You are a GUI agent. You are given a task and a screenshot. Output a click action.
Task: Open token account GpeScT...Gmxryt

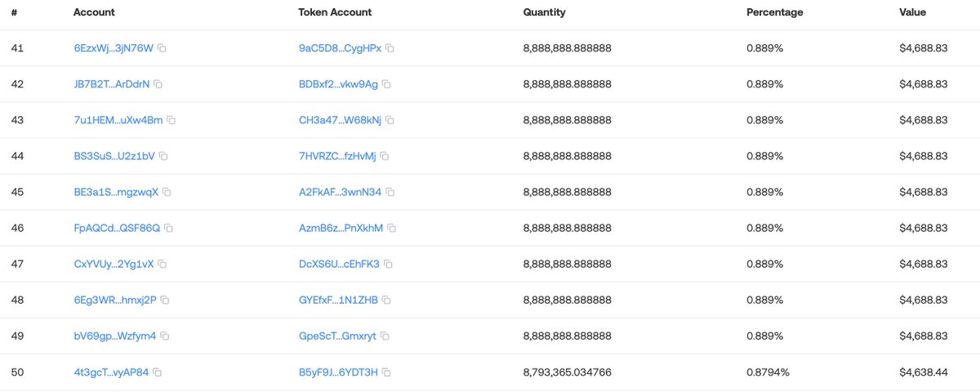[x=337, y=336]
